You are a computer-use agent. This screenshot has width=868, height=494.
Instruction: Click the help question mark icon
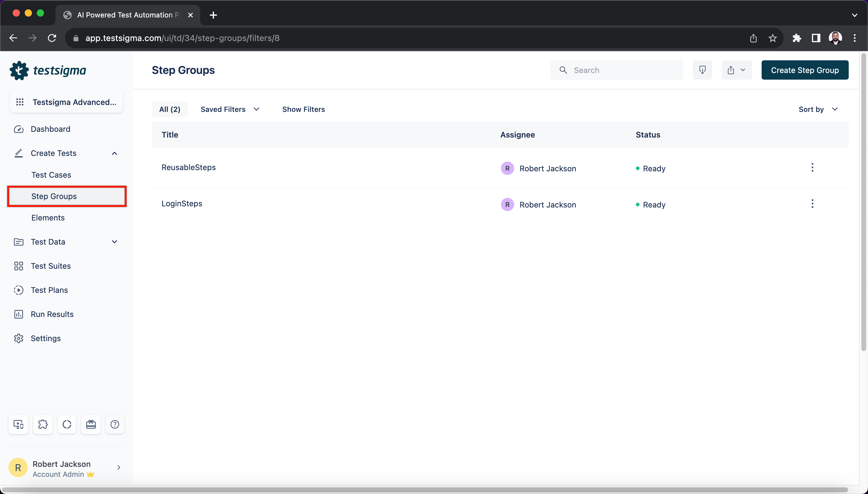pyautogui.click(x=115, y=424)
